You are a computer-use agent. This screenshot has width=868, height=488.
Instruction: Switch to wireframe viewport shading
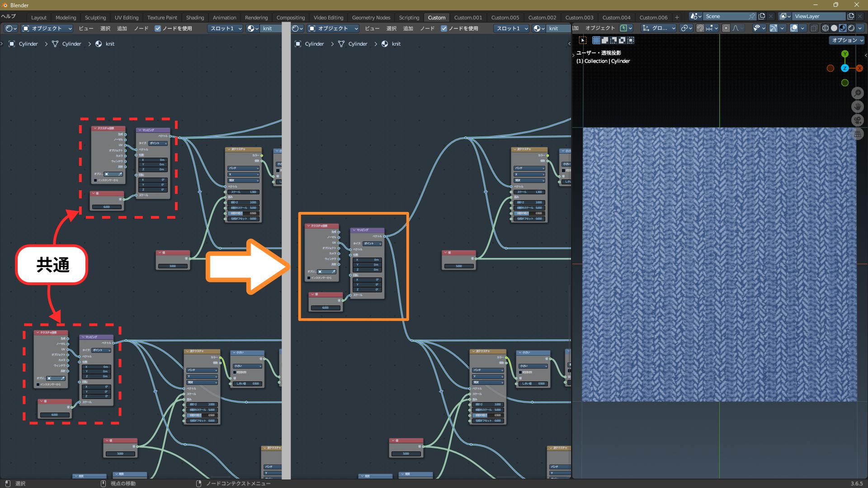pyautogui.click(x=826, y=28)
